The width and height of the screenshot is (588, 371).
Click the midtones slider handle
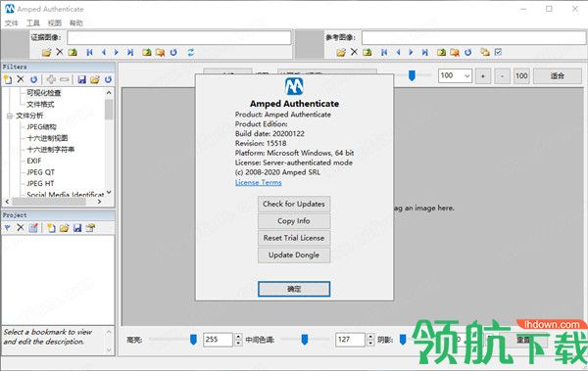(x=305, y=340)
